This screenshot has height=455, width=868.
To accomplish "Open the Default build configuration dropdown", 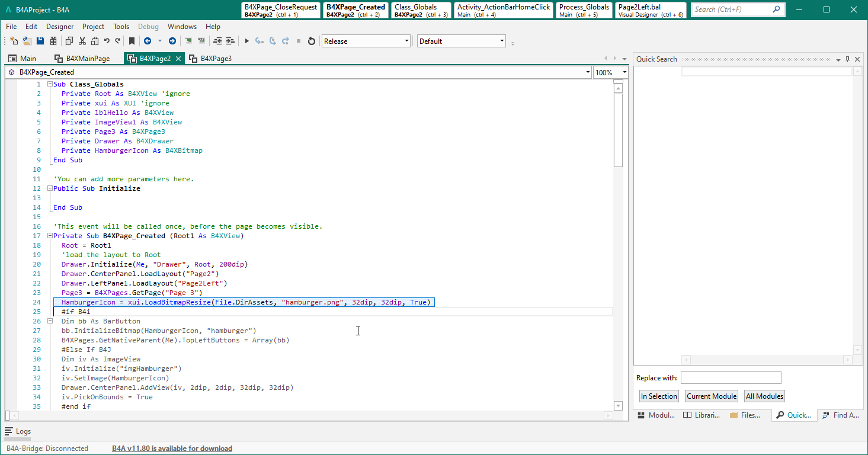I will pos(502,41).
